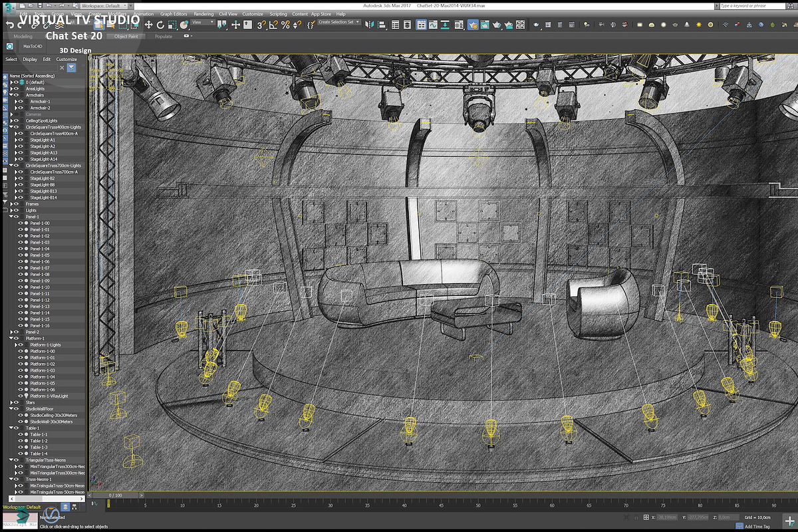Viewport: 798px width, 532px height.
Task: Open the View reference coordinate dropdown
Action: point(203,22)
